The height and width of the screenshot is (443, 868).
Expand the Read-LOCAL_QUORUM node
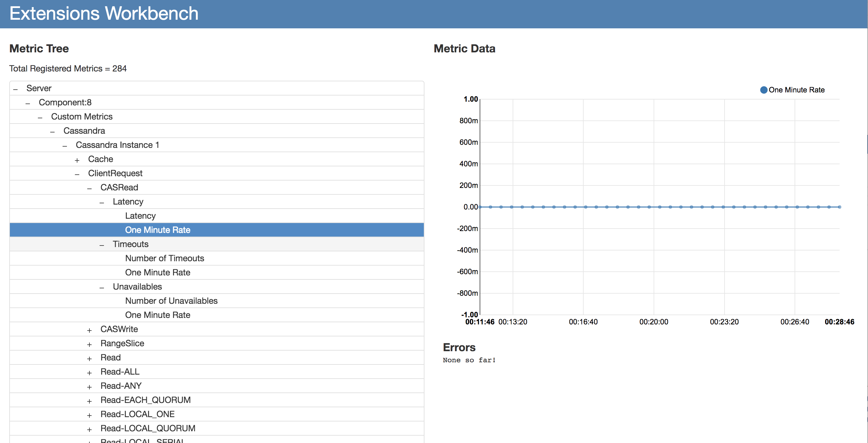pyautogui.click(x=89, y=429)
